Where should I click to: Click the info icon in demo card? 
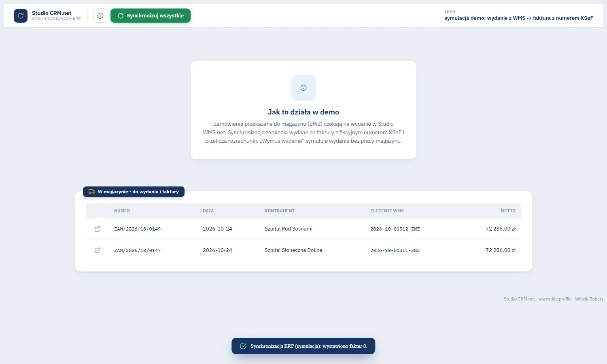(x=303, y=88)
